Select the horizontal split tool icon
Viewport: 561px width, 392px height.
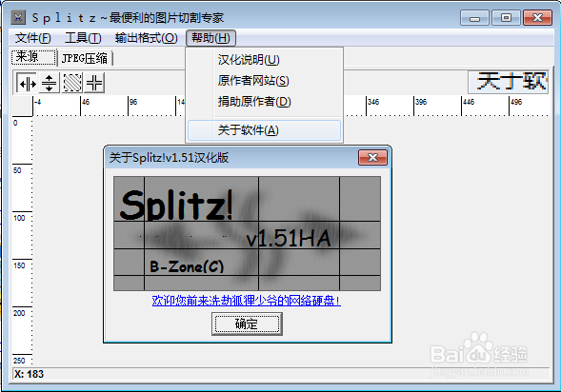(x=49, y=83)
